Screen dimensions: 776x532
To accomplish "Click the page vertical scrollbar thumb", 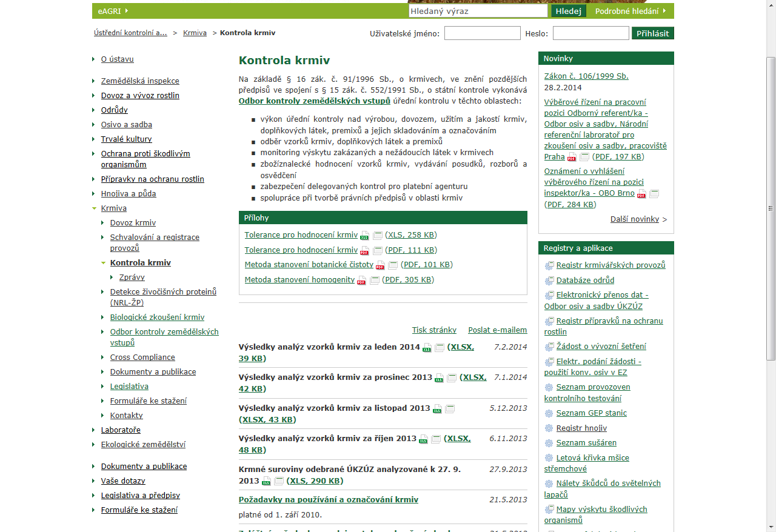I will click(x=771, y=209).
